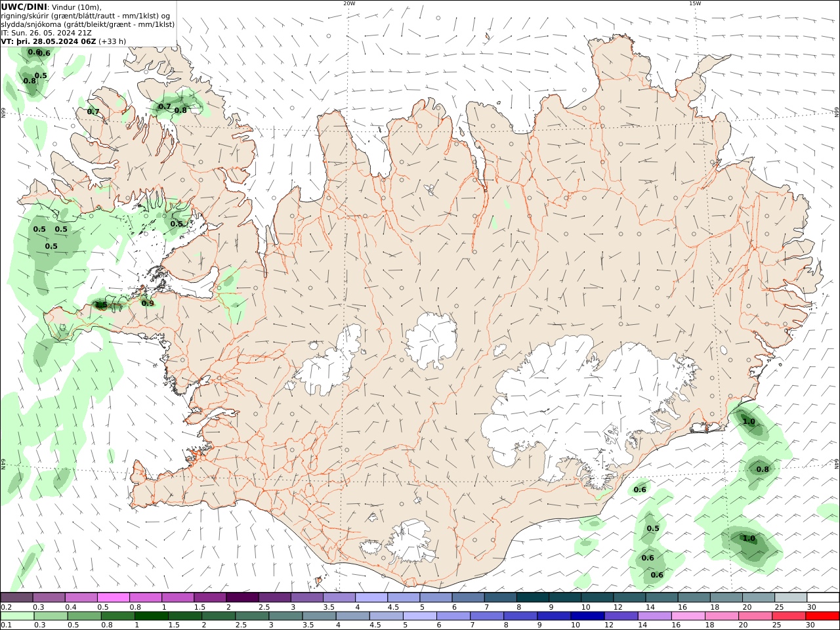
Task: Pick the green 0.8 rain legend swatch
Action: [118, 616]
